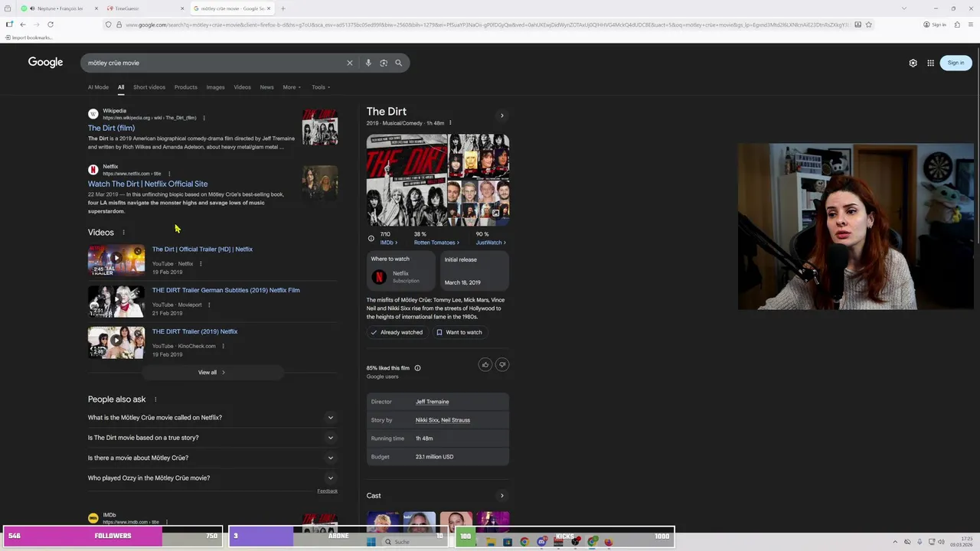Submit search with the magnifier icon
This screenshot has height=551, width=980.
click(398, 63)
